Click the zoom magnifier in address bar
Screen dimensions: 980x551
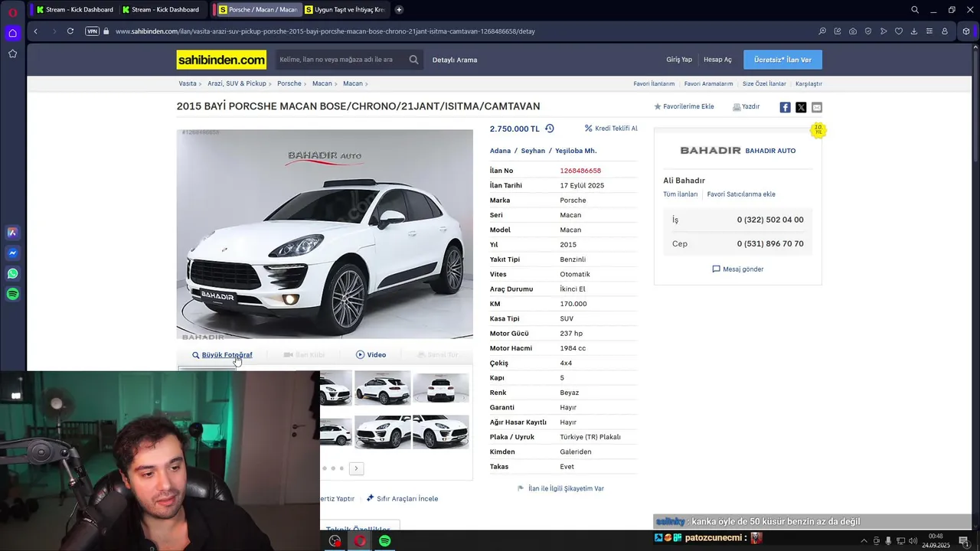(822, 31)
